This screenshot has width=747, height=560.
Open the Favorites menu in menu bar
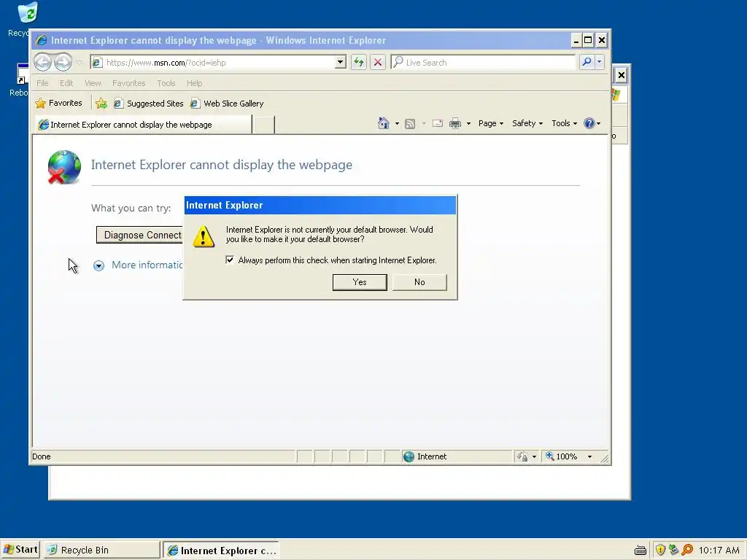click(128, 83)
